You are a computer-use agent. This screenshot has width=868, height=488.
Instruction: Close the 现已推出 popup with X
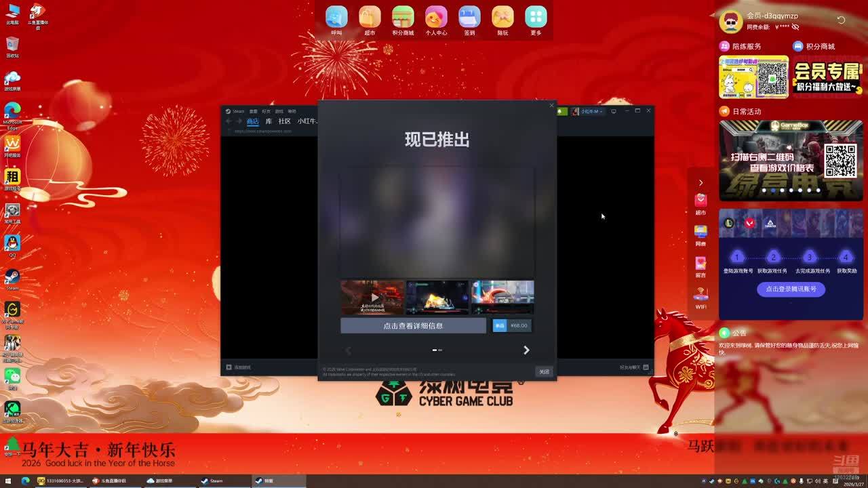tap(551, 105)
